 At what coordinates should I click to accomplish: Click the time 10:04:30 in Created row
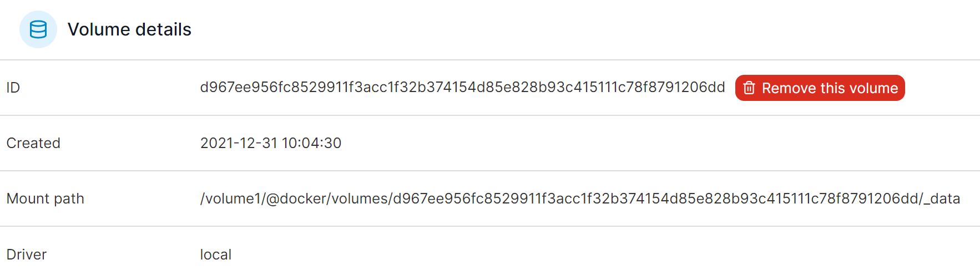312,143
